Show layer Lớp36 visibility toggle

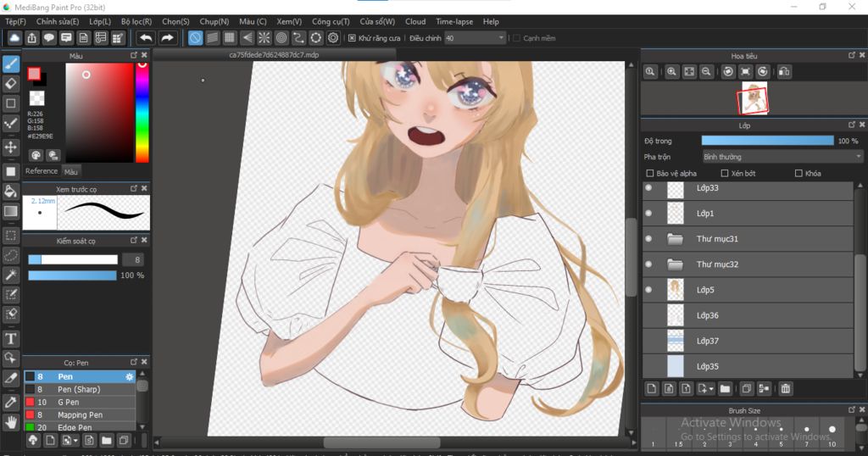click(x=648, y=315)
